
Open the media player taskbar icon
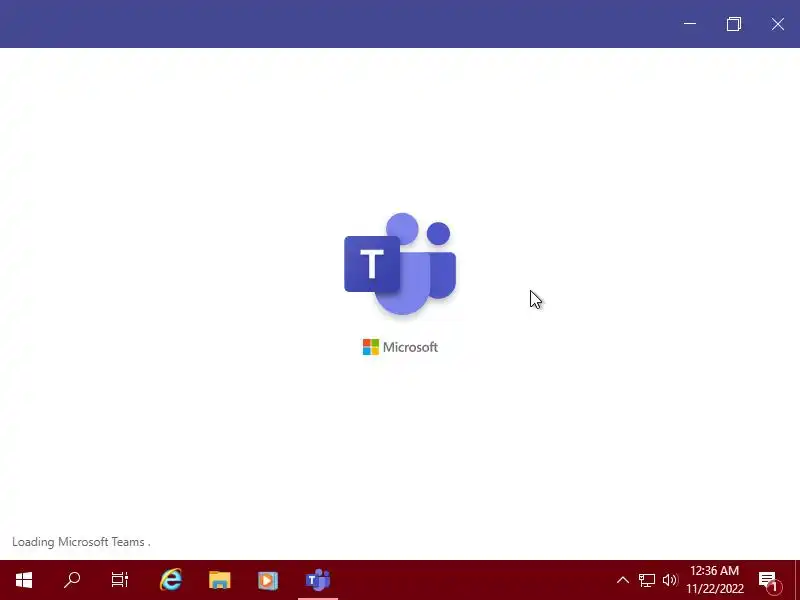pyautogui.click(x=268, y=580)
